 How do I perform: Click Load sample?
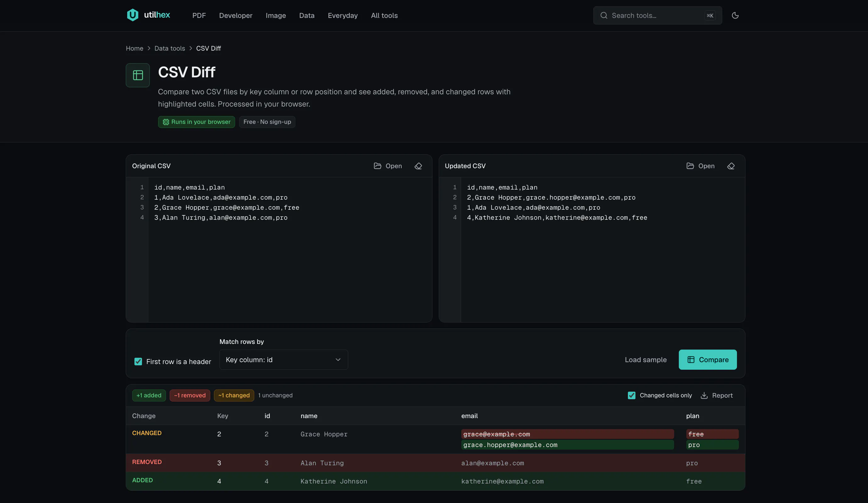pyautogui.click(x=646, y=360)
